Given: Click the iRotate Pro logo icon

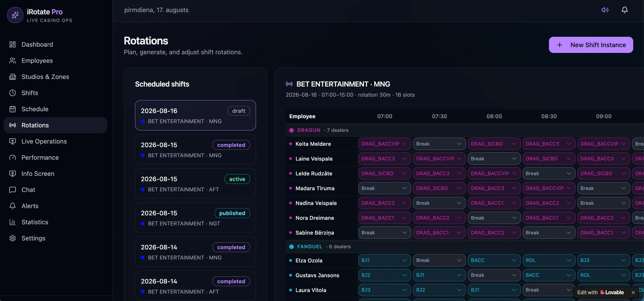Looking at the screenshot, I should point(15,15).
